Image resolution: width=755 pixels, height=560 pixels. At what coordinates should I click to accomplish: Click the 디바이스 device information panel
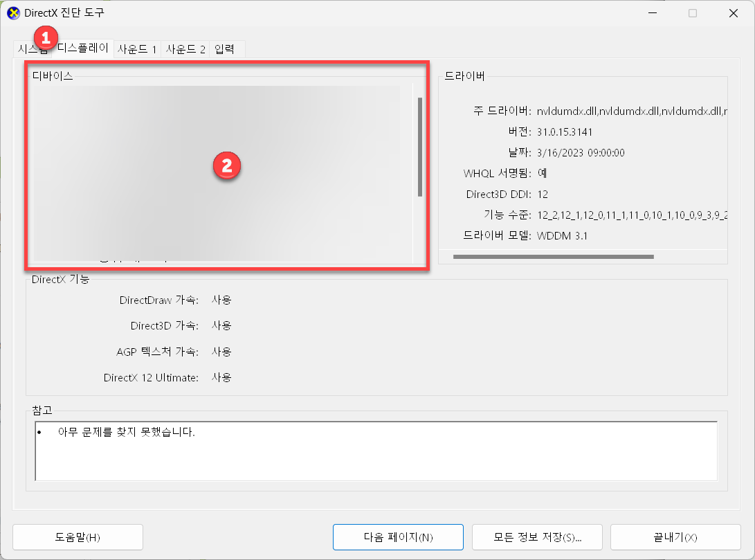click(227, 166)
